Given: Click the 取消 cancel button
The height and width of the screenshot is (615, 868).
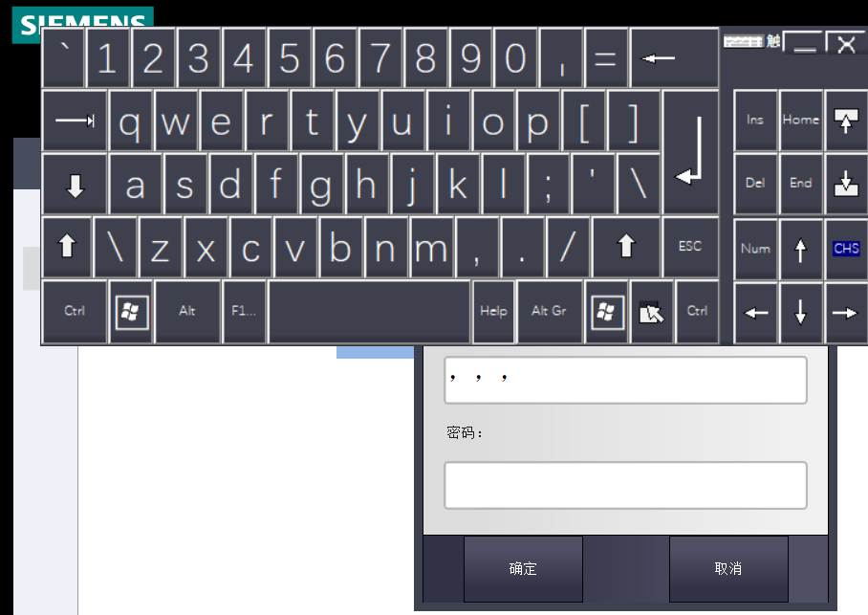Looking at the screenshot, I should pyautogui.click(x=728, y=569).
